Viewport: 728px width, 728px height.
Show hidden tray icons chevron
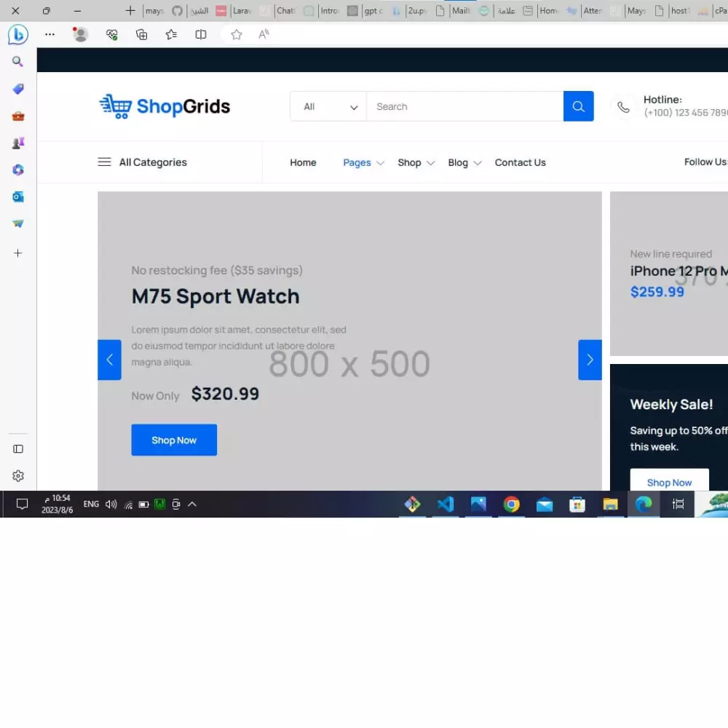coord(191,505)
